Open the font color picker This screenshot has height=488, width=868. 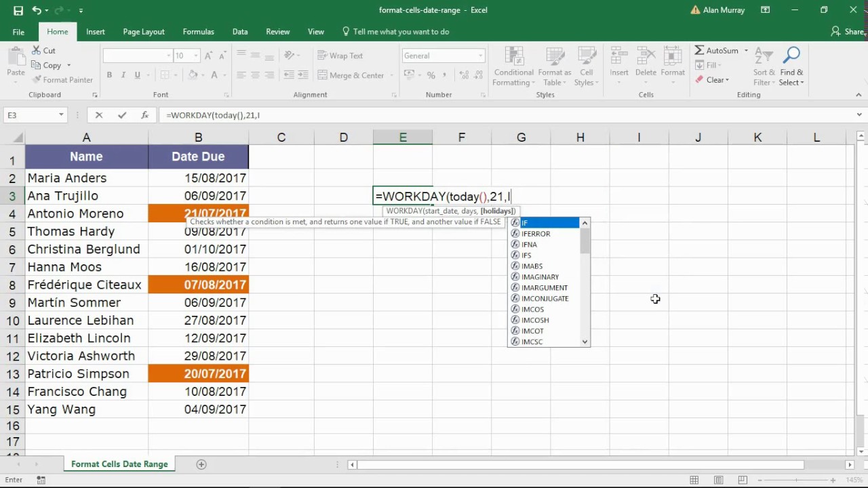215,75
